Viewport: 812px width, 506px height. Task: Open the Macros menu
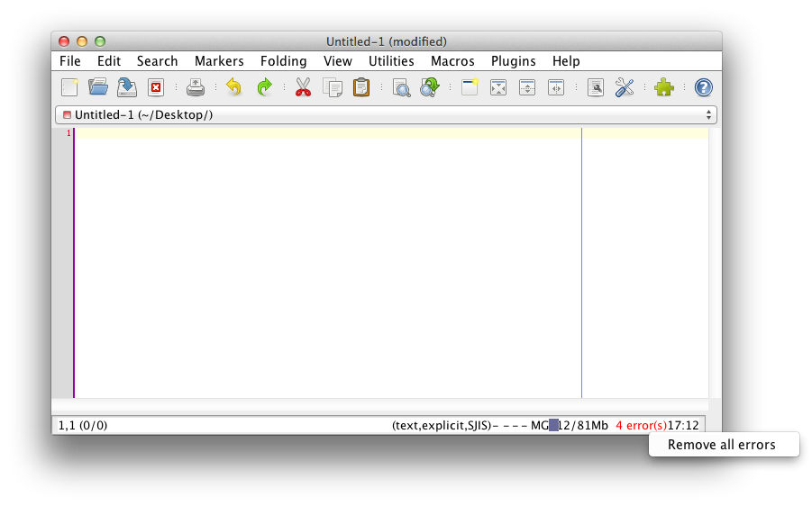[x=452, y=61]
